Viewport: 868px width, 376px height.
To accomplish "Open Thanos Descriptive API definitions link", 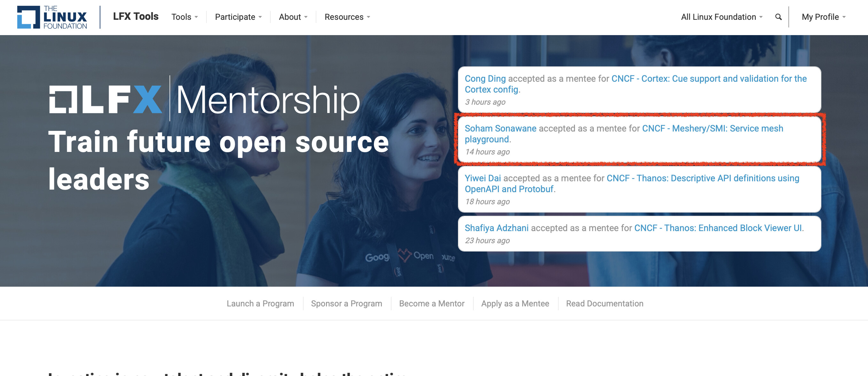I will pyautogui.click(x=632, y=184).
